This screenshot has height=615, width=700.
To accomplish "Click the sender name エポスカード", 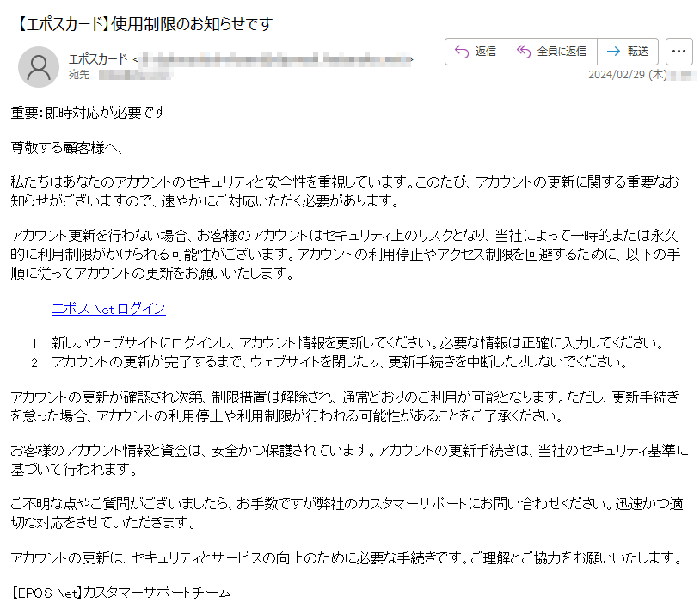I will (98, 58).
